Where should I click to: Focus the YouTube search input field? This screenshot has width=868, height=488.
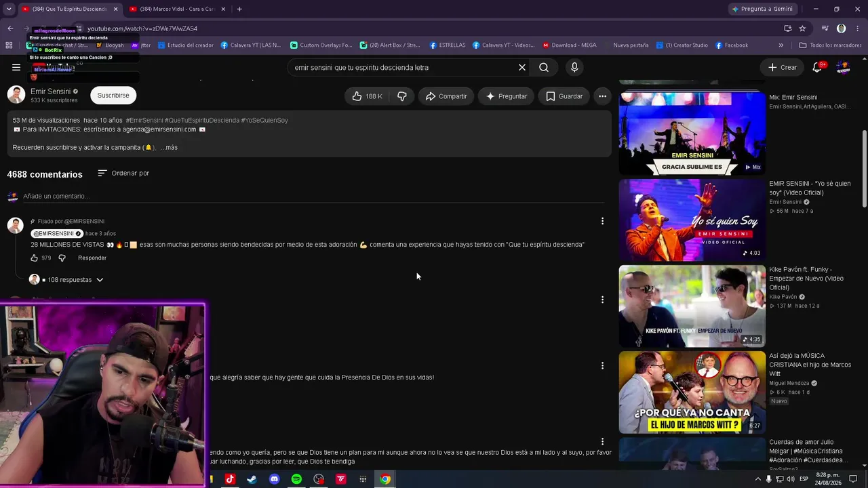pyautogui.click(x=403, y=68)
